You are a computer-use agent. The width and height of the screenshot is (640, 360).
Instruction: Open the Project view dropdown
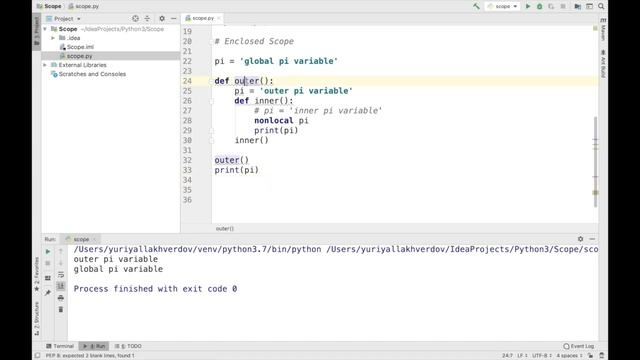(64, 19)
